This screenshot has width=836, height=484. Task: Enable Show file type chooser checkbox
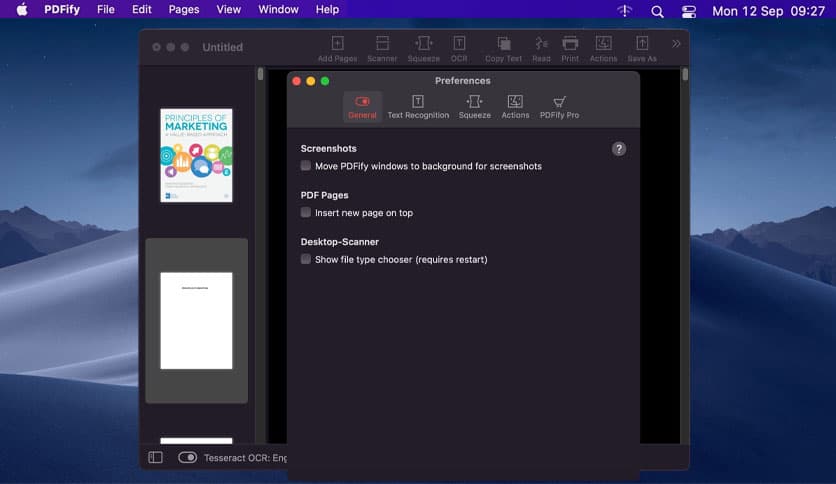point(306,259)
